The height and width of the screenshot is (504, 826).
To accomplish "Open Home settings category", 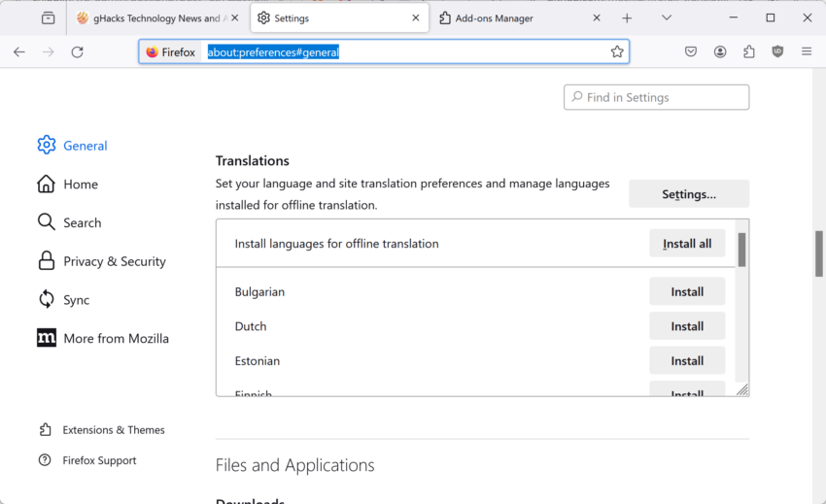I will click(67, 185).
